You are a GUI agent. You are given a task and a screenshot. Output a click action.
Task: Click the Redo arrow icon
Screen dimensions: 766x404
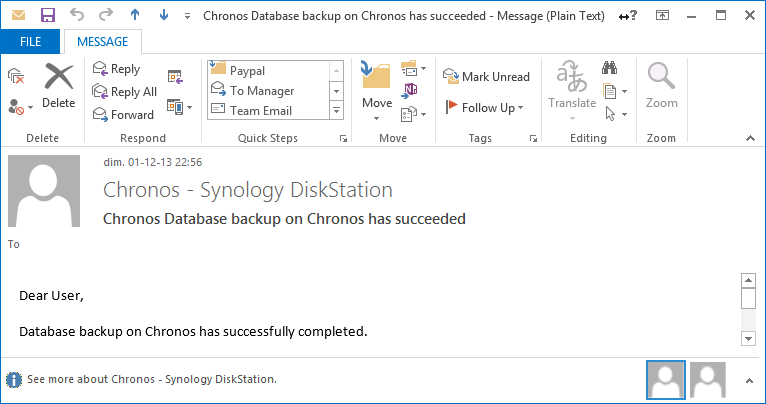tap(106, 15)
